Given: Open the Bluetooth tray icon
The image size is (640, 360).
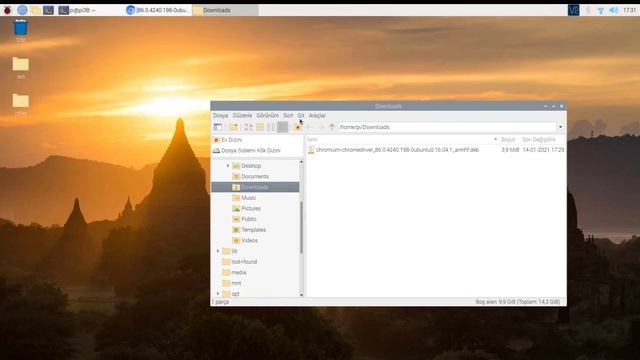Looking at the screenshot, I should pos(588,10).
